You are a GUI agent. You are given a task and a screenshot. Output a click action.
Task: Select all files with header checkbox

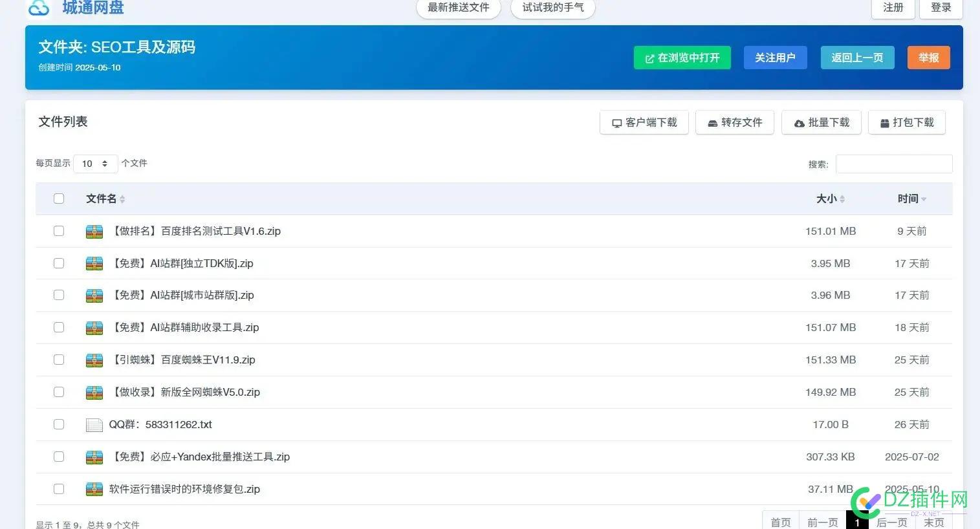click(59, 199)
